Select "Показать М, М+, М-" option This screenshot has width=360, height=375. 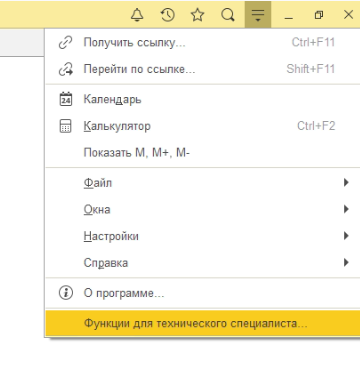pos(203,153)
